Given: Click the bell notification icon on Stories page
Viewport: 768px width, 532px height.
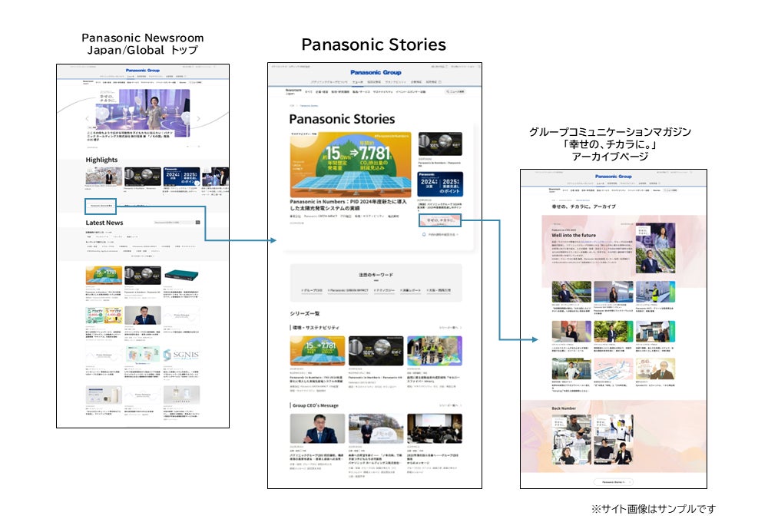Looking at the screenshot, I should [424, 234].
